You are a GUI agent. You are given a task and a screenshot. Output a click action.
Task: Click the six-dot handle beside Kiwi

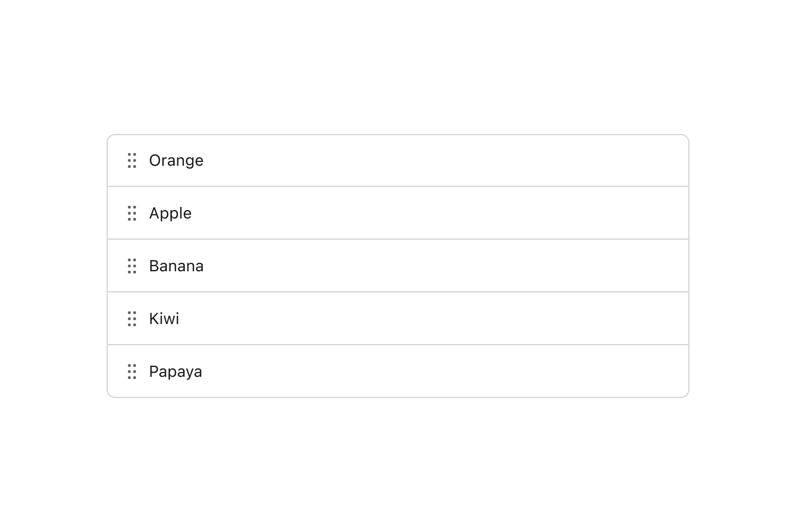(132, 319)
